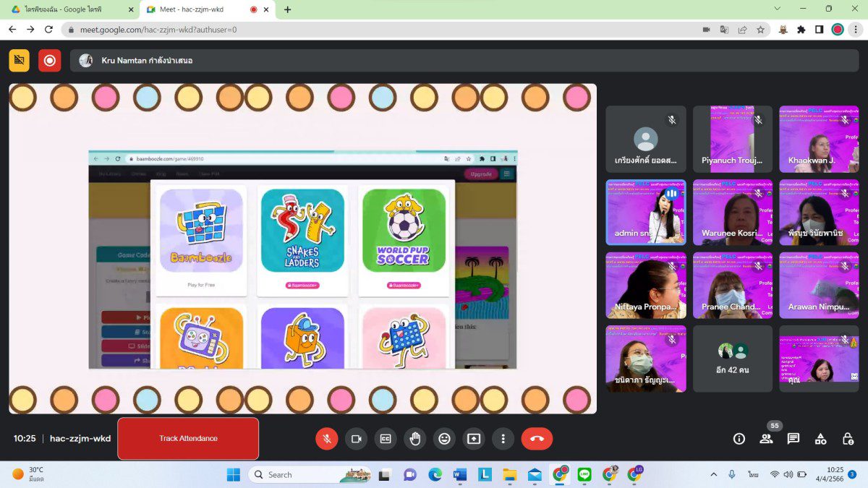868x488 pixels.
Task: Click the red recording indicator icon
Action: pos(50,61)
